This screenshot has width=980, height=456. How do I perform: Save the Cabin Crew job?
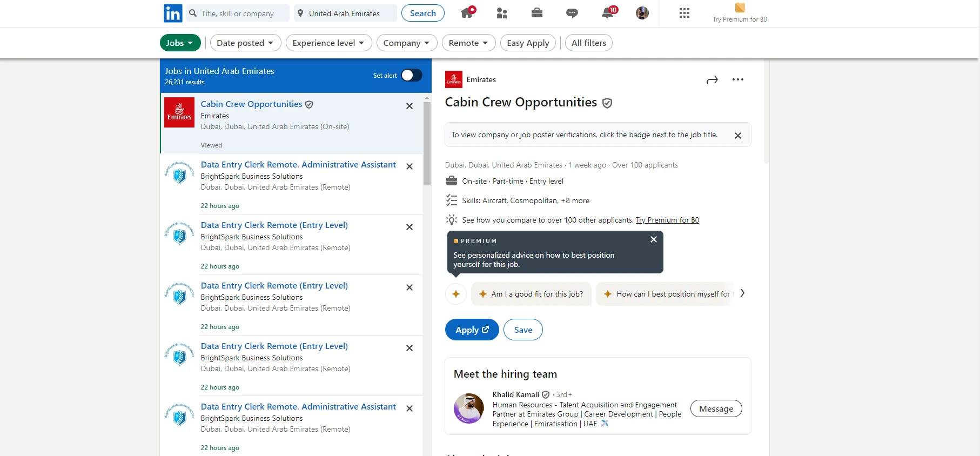click(x=523, y=330)
